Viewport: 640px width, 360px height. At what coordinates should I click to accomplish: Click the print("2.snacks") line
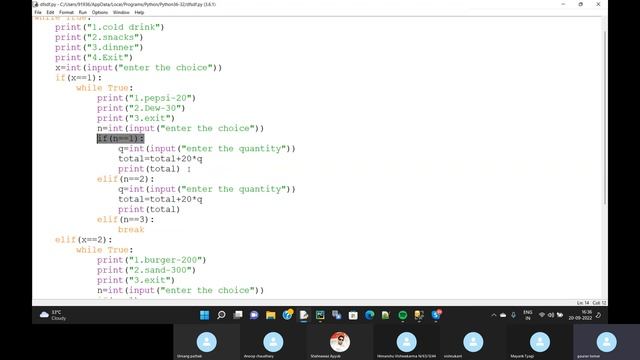click(x=99, y=38)
